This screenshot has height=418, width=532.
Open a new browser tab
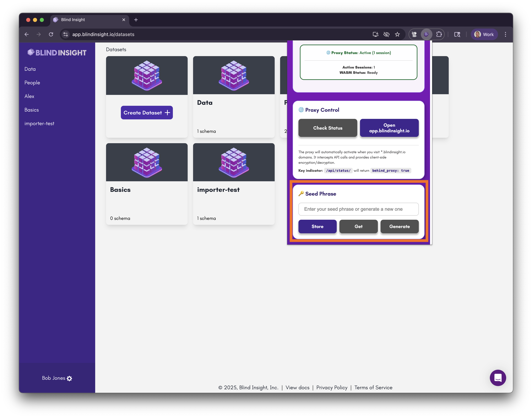click(136, 20)
